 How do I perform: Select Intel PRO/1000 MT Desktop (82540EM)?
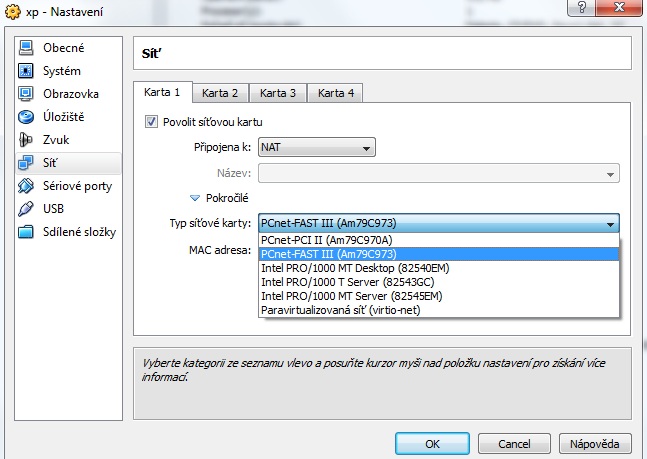[x=439, y=268]
